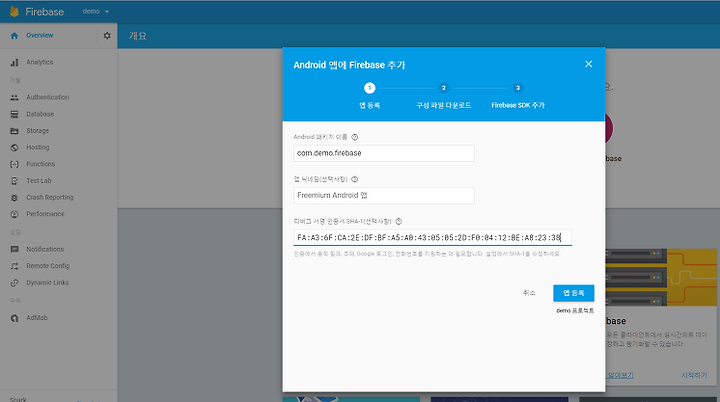Image resolution: width=720 pixels, height=402 pixels.
Task: Click the Crash Reporting bug icon
Action: pyautogui.click(x=14, y=198)
